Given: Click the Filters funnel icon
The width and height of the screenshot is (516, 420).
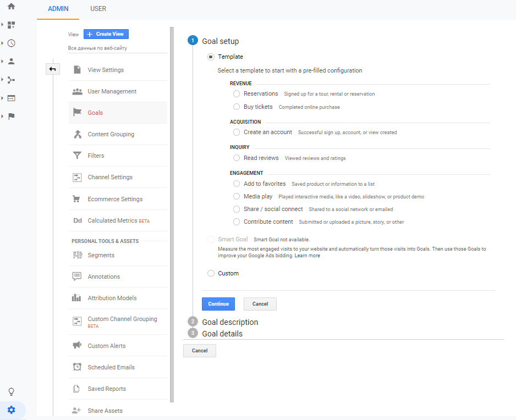Looking at the screenshot, I should point(77,156).
